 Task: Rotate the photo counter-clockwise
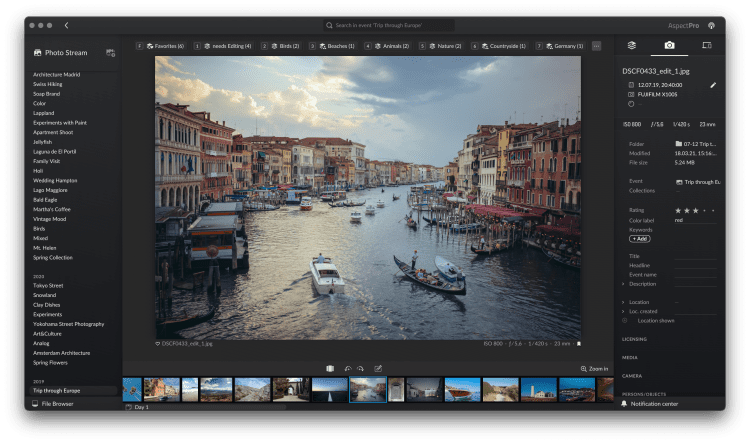pyautogui.click(x=346, y=368)
